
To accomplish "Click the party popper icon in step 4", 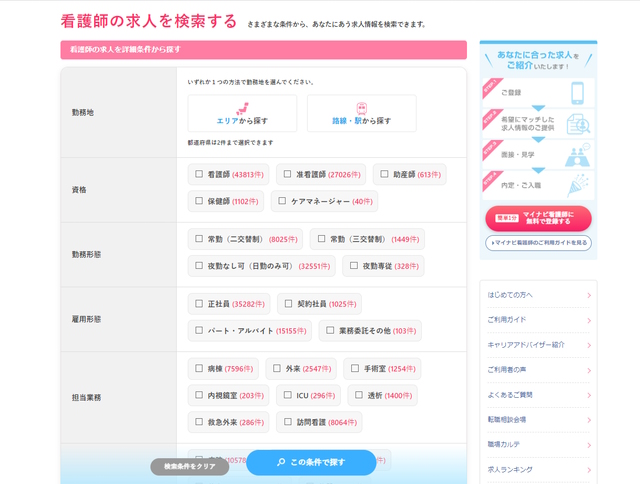I will pyautogui.click(x=578, y=185).
